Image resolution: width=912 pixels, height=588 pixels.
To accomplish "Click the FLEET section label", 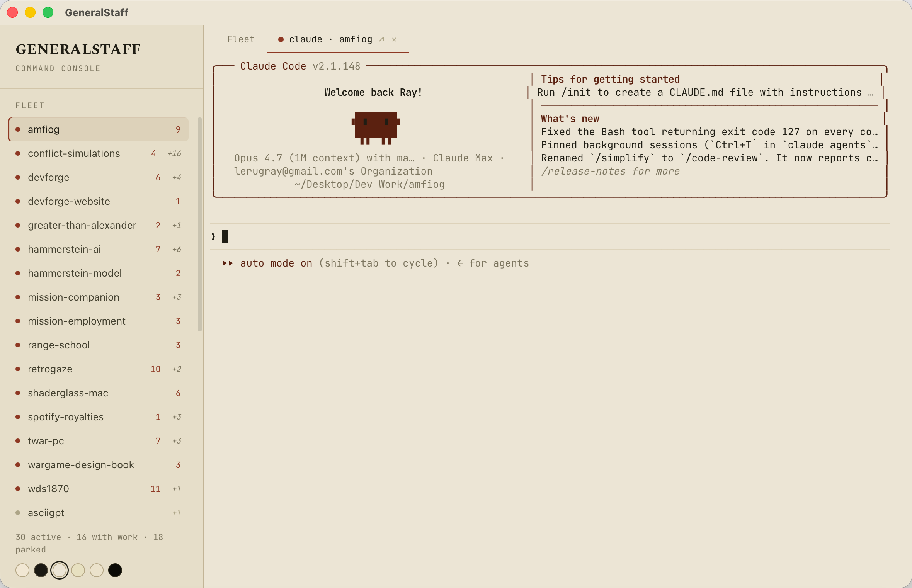I will point(30,105).
